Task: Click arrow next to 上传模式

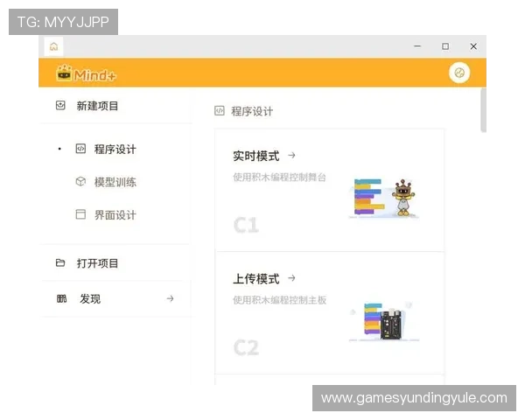Action: (291, 278)
